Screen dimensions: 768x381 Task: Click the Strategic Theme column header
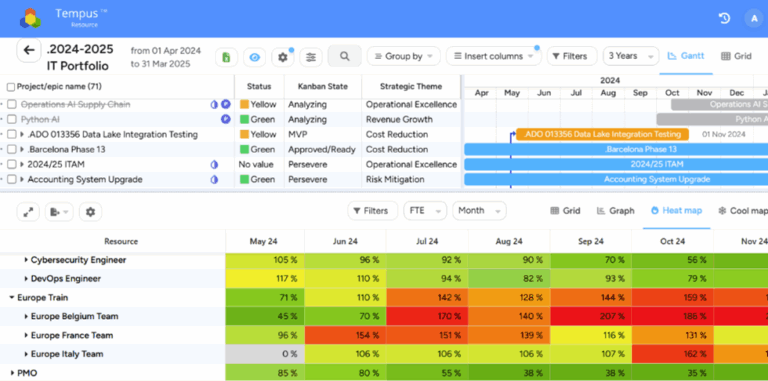click(411, 87)
